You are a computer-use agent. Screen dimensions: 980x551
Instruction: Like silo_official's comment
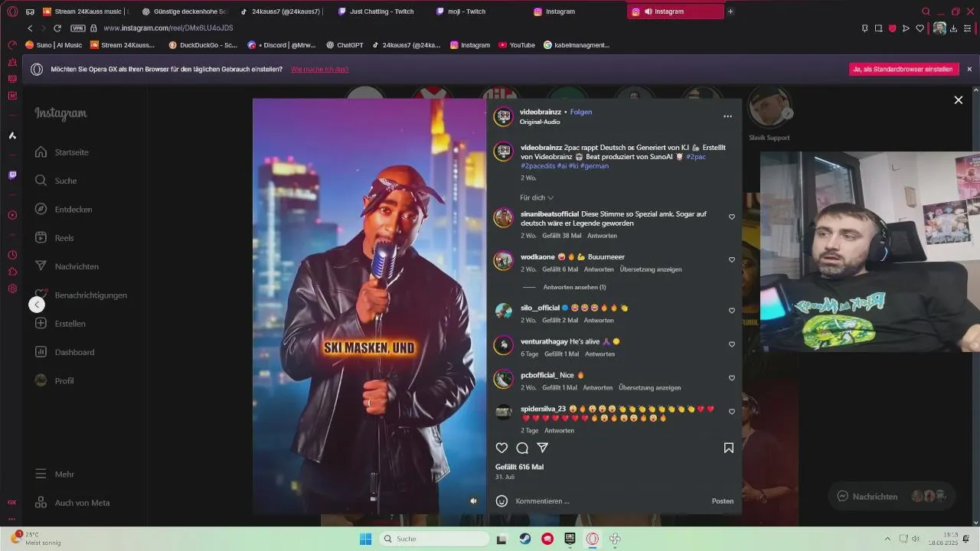pyautogui.click(x=732, y=311)
